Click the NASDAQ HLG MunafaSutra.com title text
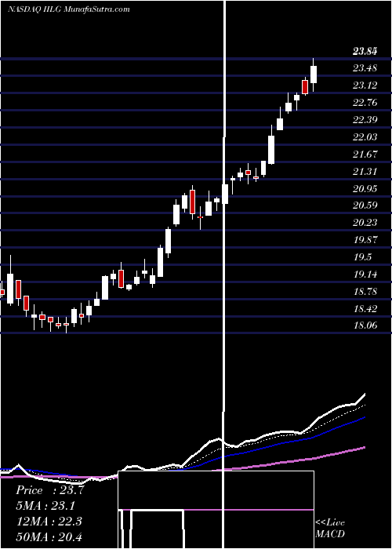The image size is (392, 549). click(69, 9)
